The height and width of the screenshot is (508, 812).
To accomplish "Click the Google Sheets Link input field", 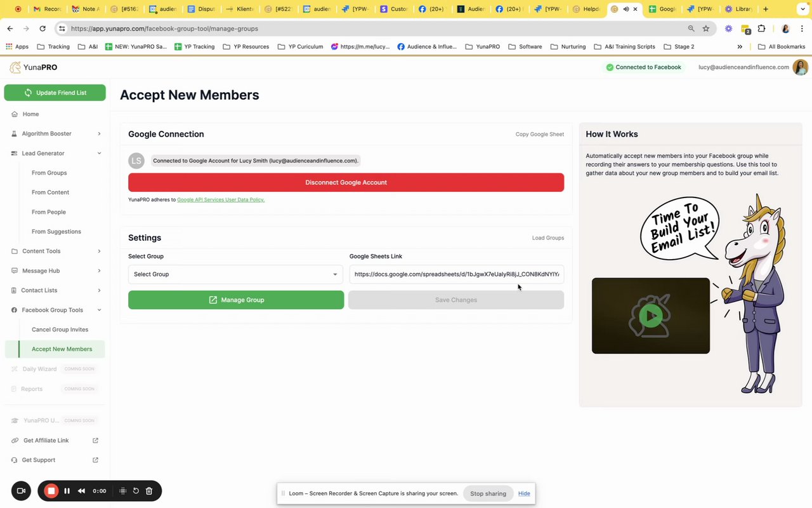I will pyautogui.click(x=456, y=274).
